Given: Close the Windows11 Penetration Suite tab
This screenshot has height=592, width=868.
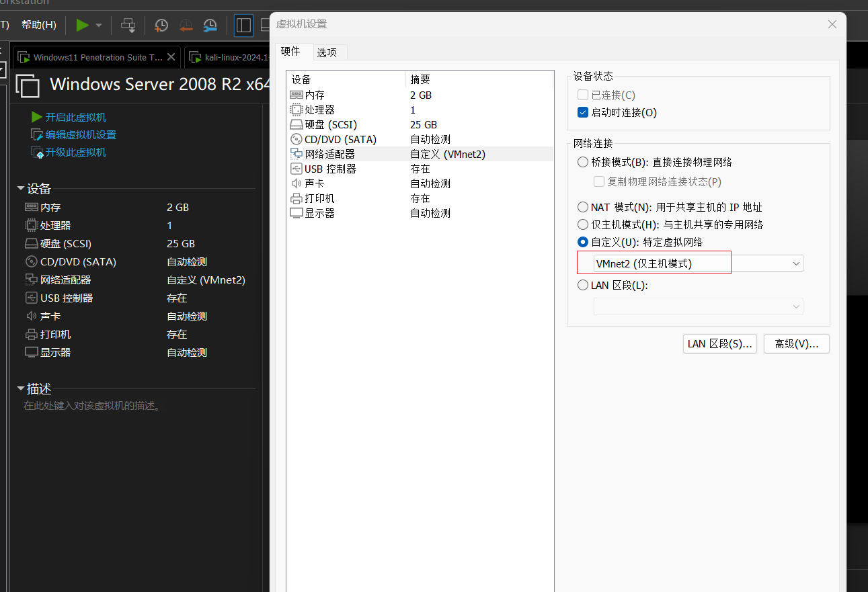Looking at the screenshot, I should pos(171,57).
